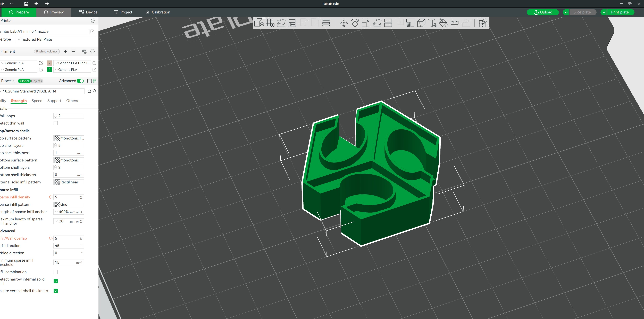Screen dimensions: 644x319
Task: Enable Infill combination checkbox
Action: [56, 272]
